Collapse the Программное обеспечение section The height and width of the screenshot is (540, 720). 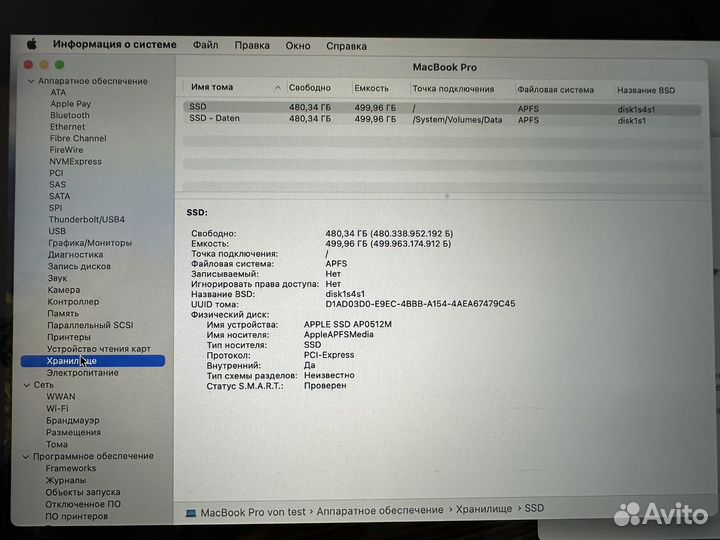tap(26, 456)
